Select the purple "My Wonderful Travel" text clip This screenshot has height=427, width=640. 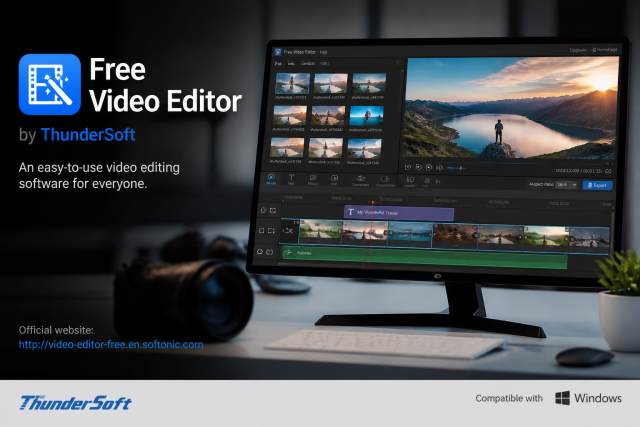[x=399, y=213]
